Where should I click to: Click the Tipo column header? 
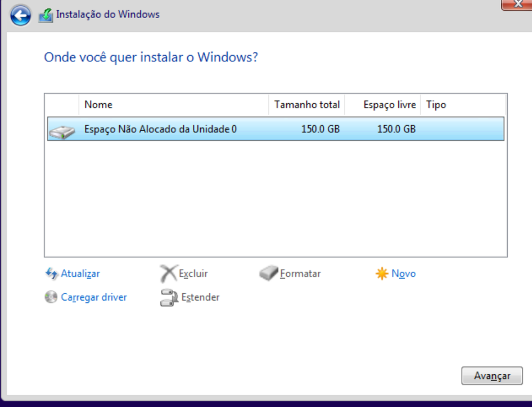463,105
